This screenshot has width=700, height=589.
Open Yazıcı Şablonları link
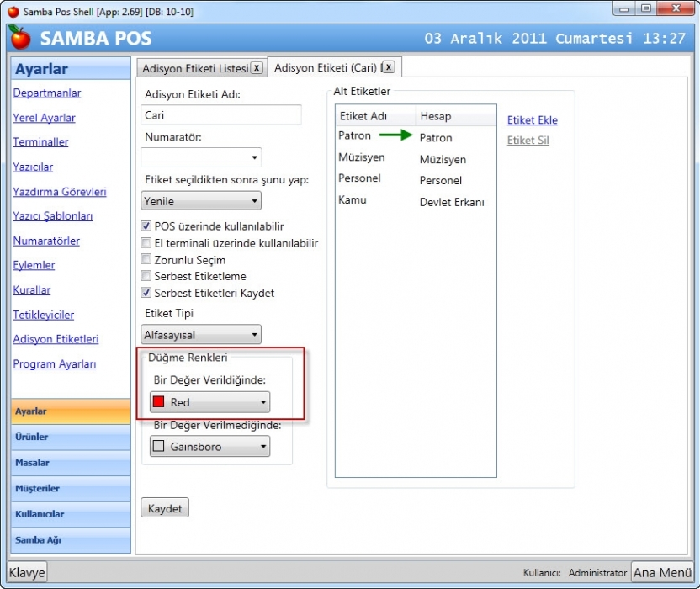tap(53, 216)
